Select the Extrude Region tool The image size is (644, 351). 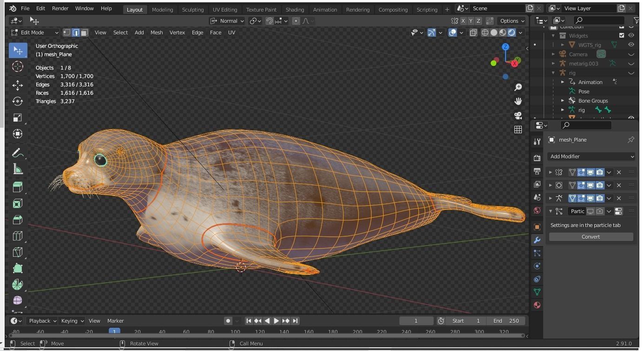18,187
